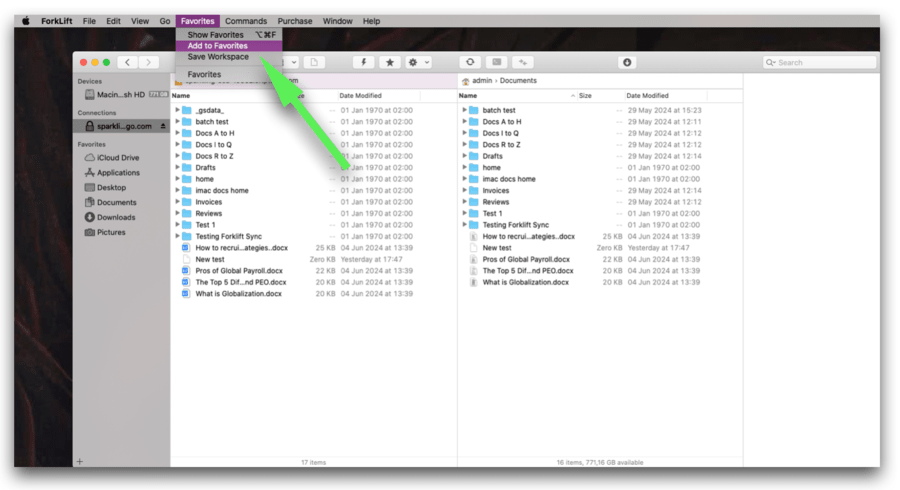Eject the sparkli...go.com connection
Image resolution: width=900 pixels, height=490 pixels.
pyautogui.click(x=163, y=126)
